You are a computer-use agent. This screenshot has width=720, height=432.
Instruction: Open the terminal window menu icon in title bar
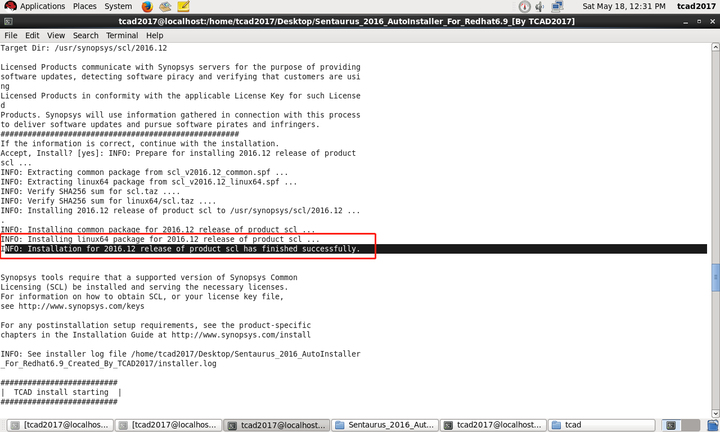[8, 22]
